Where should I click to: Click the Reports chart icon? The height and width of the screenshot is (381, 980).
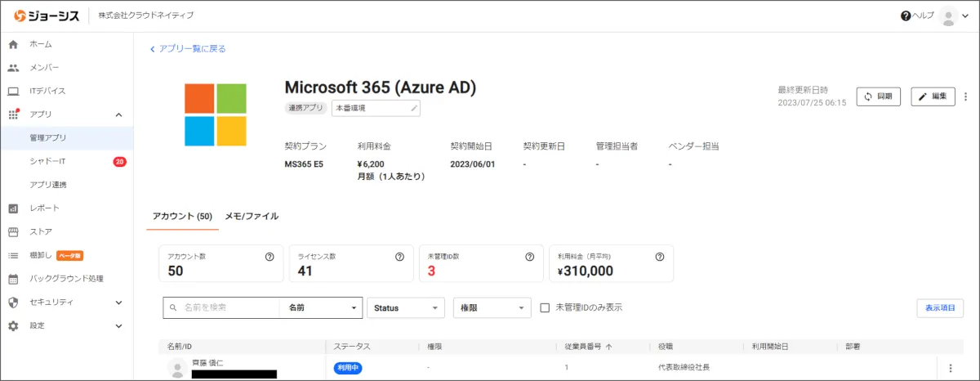pos(13,208)
